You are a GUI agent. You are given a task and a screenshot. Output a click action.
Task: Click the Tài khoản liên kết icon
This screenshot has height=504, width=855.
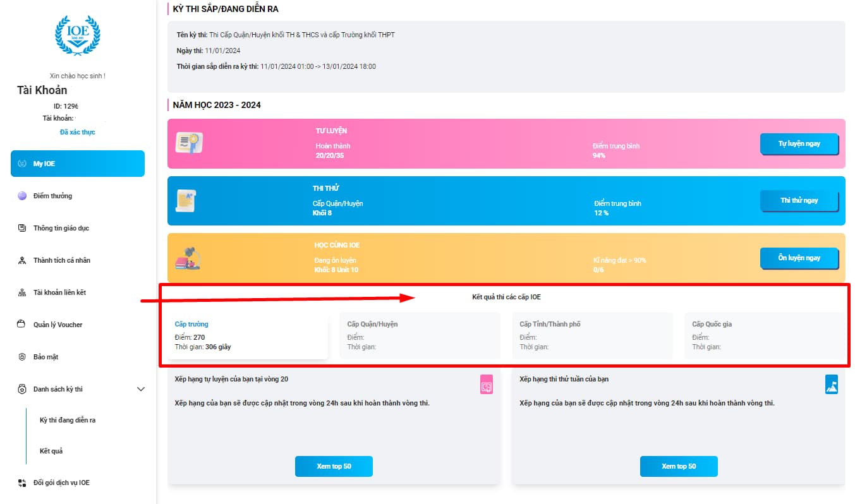point(22,292)
